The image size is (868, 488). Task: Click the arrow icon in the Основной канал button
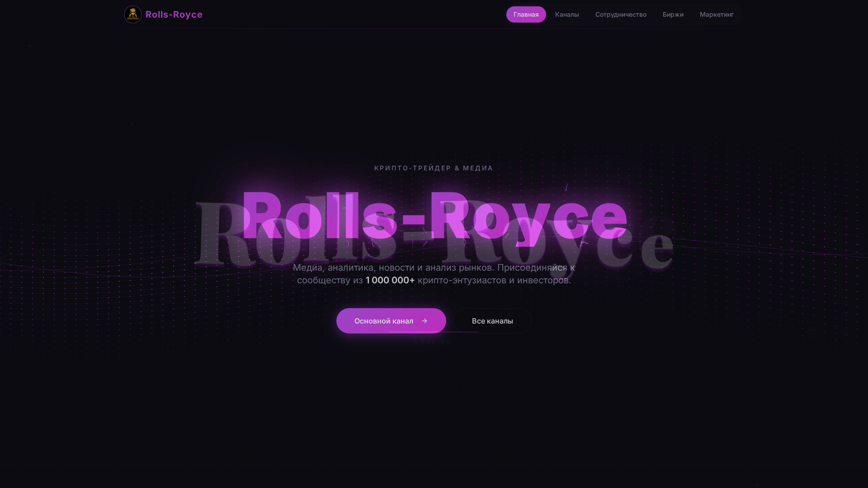coord(425,321)
